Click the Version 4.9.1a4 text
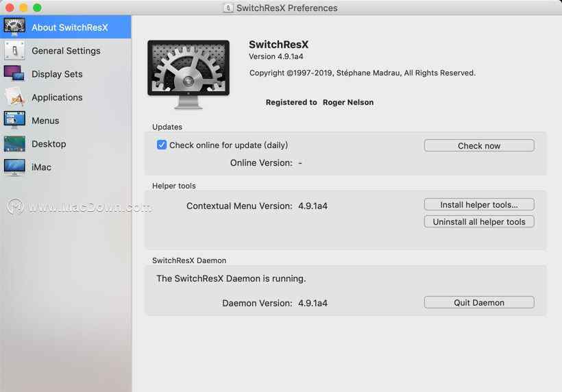The height and width of the screenshot is (392, 562). click(x=276, y=56)
